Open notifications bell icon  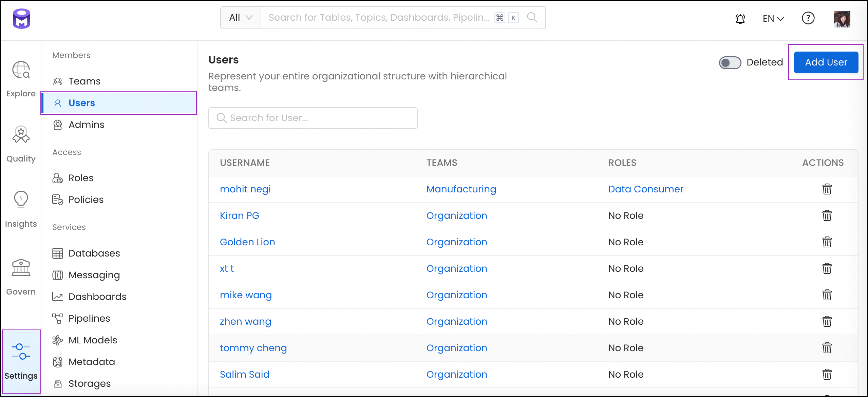(740, 18)
